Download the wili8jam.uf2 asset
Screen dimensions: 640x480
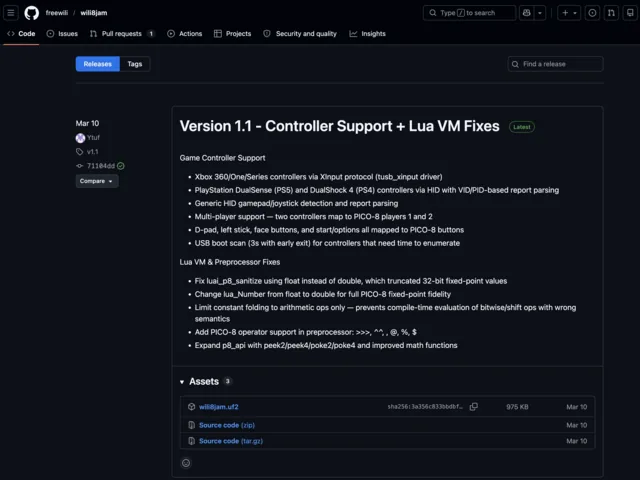click(x=219, y=407)
